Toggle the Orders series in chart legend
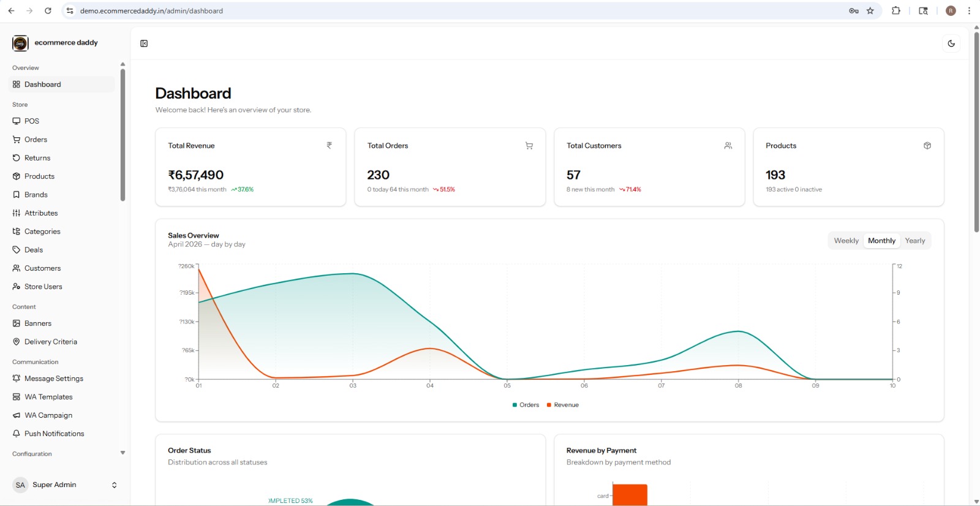The image size is (980, 506). pos(526,405)
